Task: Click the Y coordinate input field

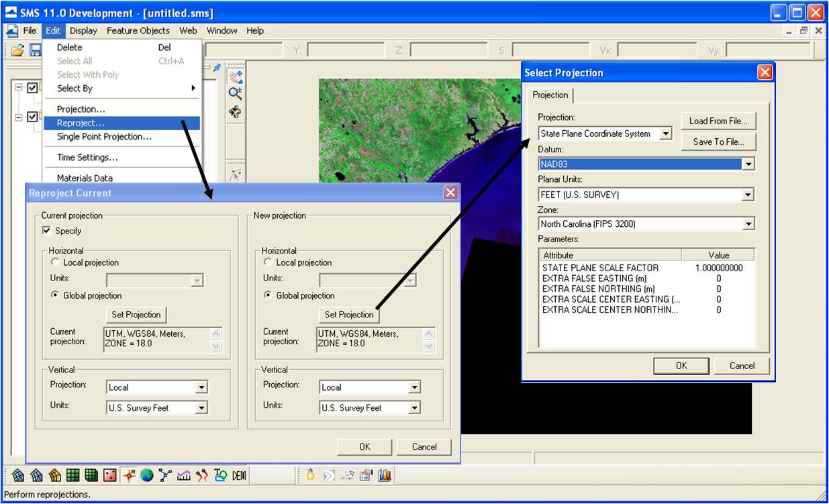Action: click(346, 50)
